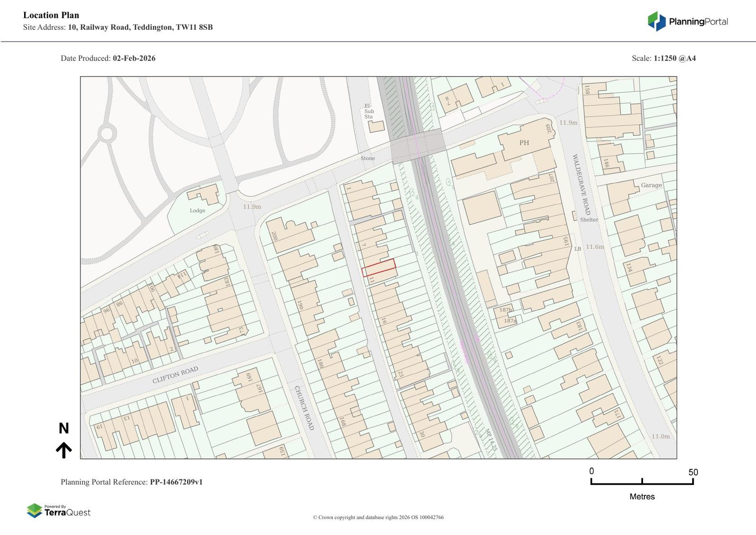756x535 pixels.
Task: Click the Planning Portal Reference number PP-14667209v1
Action: pyautogui.click(x=176, y=482)
